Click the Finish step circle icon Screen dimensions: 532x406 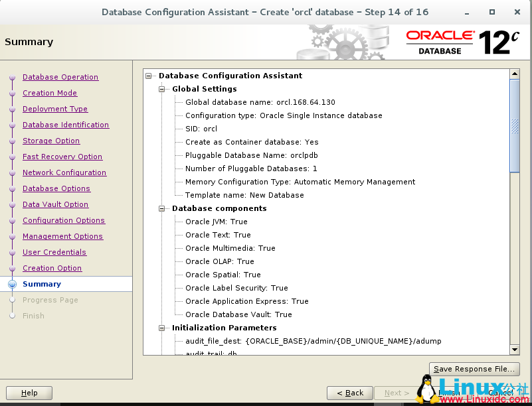coord(12,316)
